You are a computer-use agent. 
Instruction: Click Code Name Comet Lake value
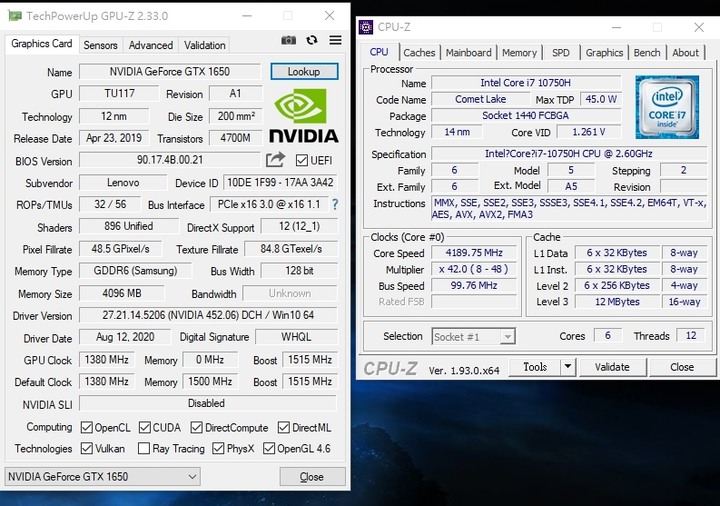point(480,99)
